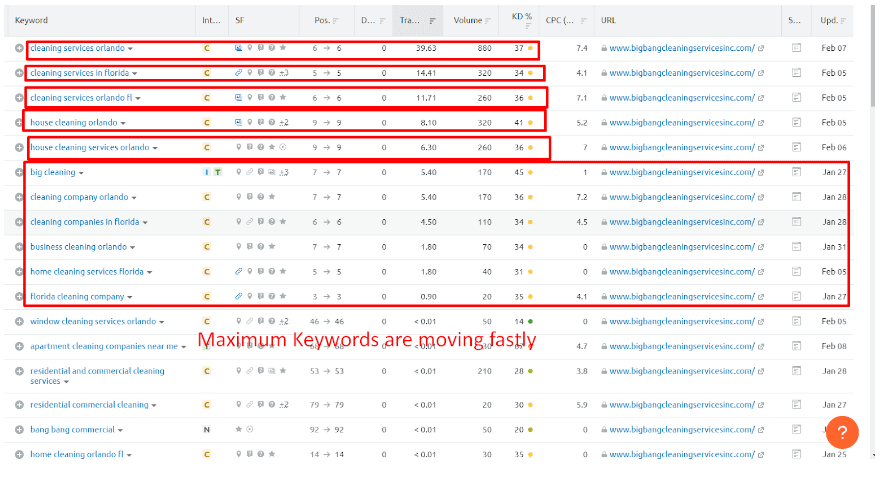
Task: Open SERP snapshot icon for cleaning services in florida
Action: point(796,73)
